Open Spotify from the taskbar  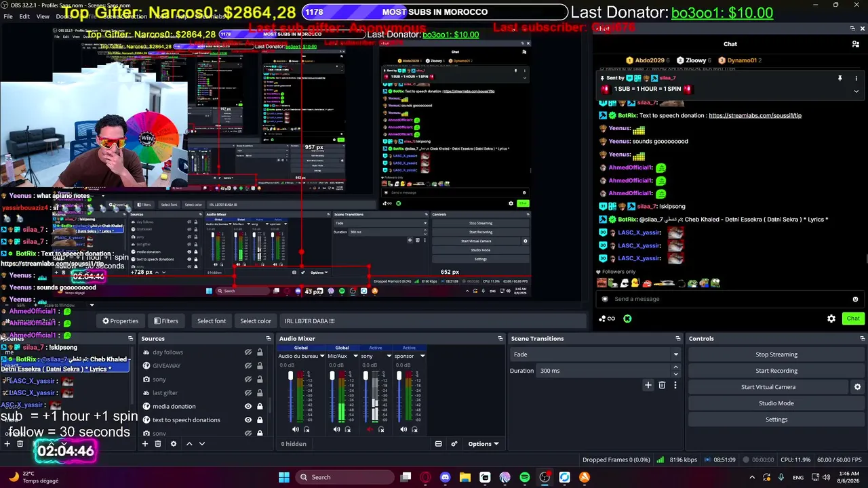coord(525,477)
